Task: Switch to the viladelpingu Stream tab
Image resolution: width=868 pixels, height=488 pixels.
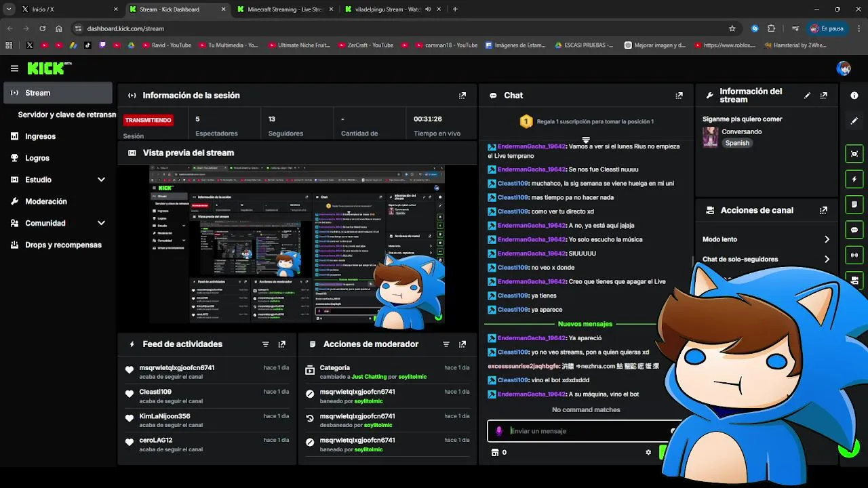Action: [393, 9]
